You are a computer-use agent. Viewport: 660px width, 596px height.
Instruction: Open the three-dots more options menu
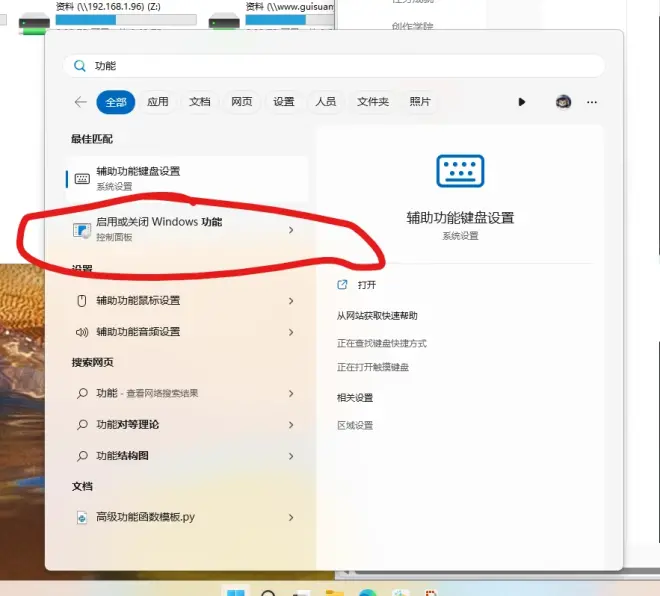point(592,102)
